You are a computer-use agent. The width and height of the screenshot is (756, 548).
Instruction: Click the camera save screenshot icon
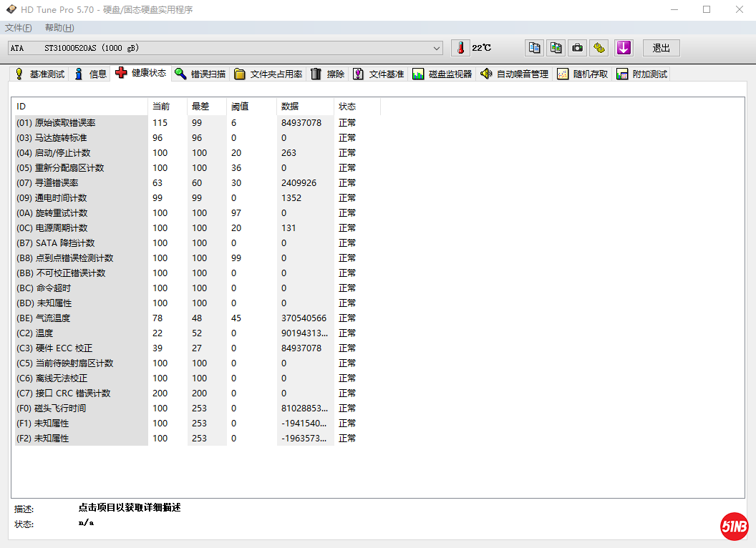tap(577, 48)
